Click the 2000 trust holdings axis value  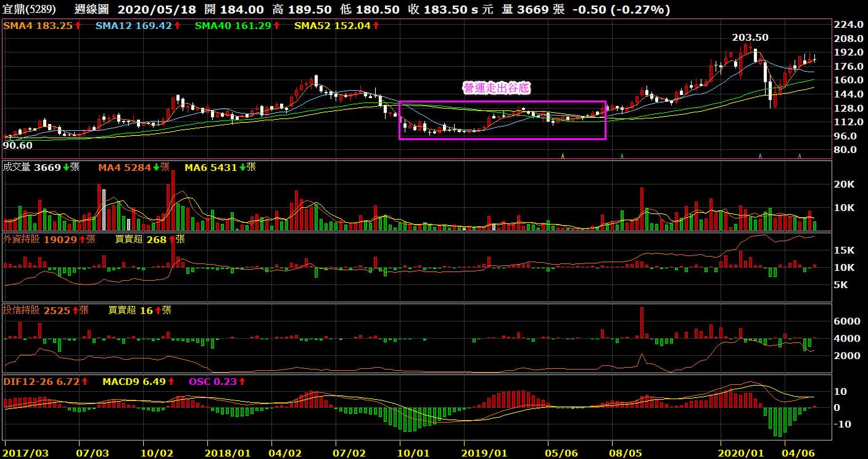click(x=846, y=356)
